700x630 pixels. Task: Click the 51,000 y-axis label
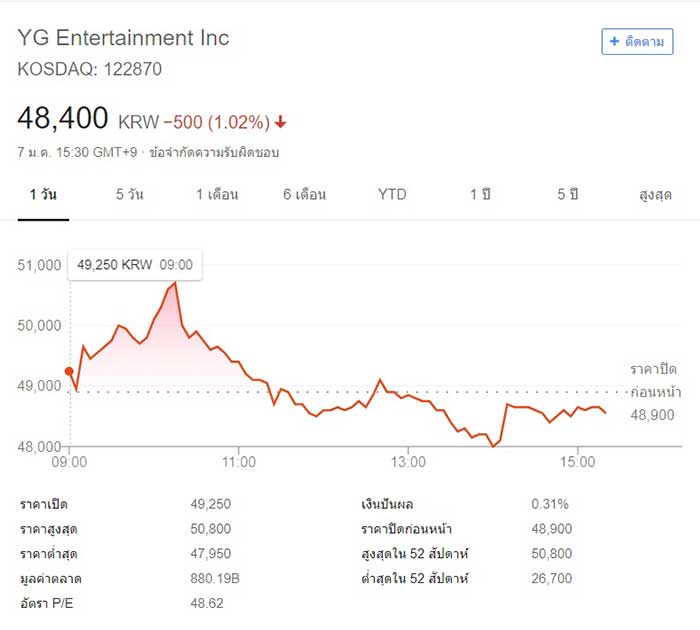pyautogui.click(x=39, y=265)
